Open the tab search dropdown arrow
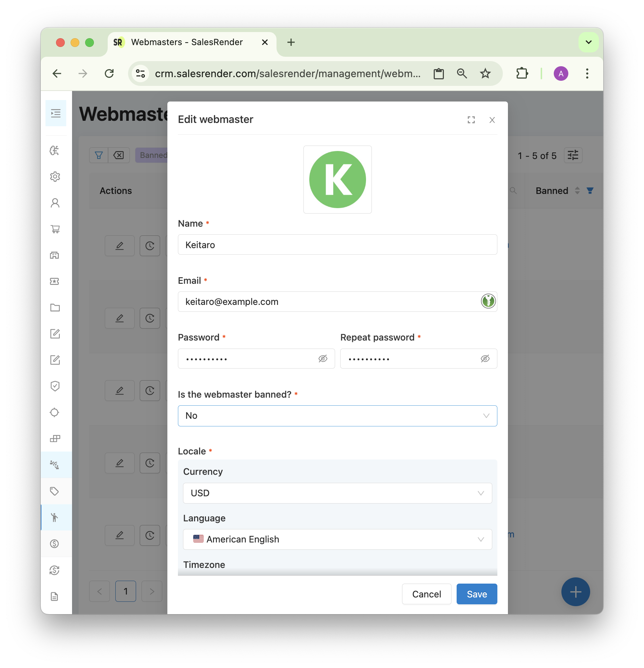 (x=588, y=43)
